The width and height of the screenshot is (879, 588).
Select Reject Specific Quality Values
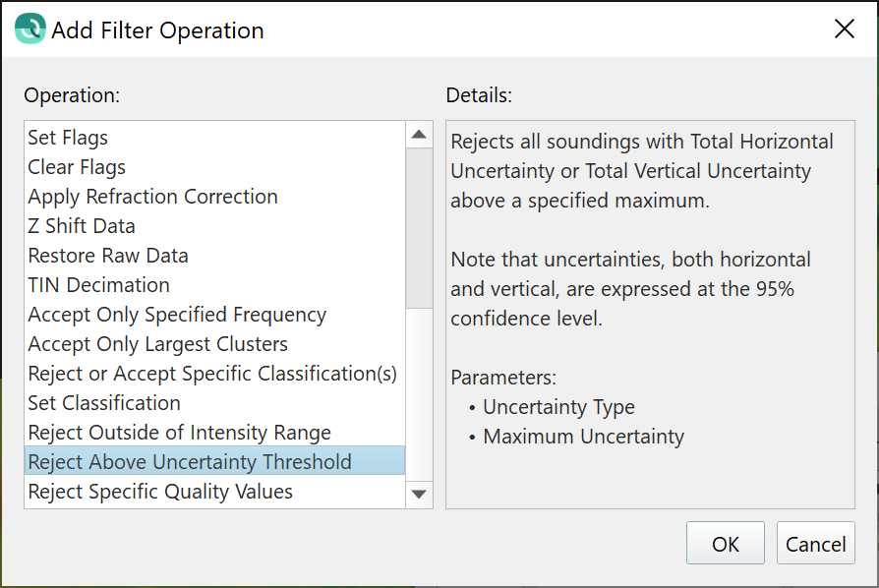[160, 492]
